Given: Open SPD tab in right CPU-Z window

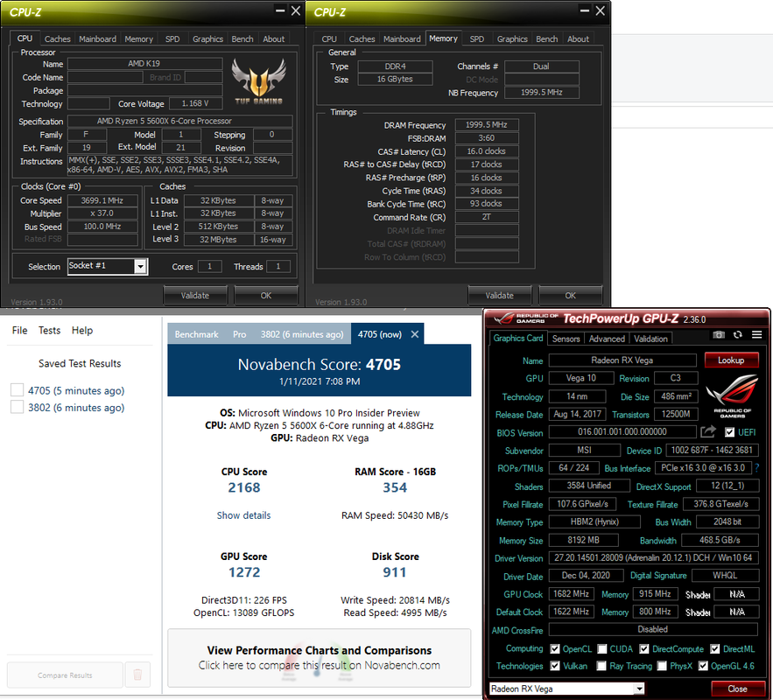Looking at the screenshot, I should tap(477, 38).
